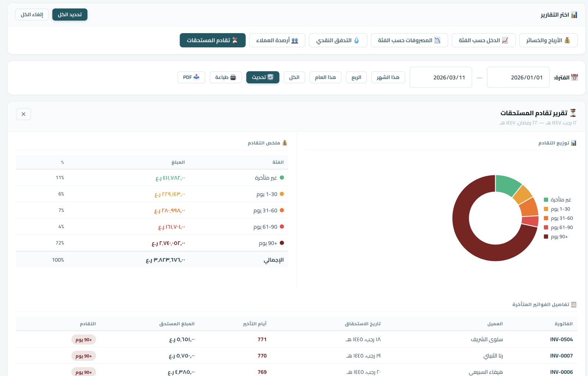Open the end date field 2026/03/11
The width and height of the screenshot is (588, 376).
441,77
